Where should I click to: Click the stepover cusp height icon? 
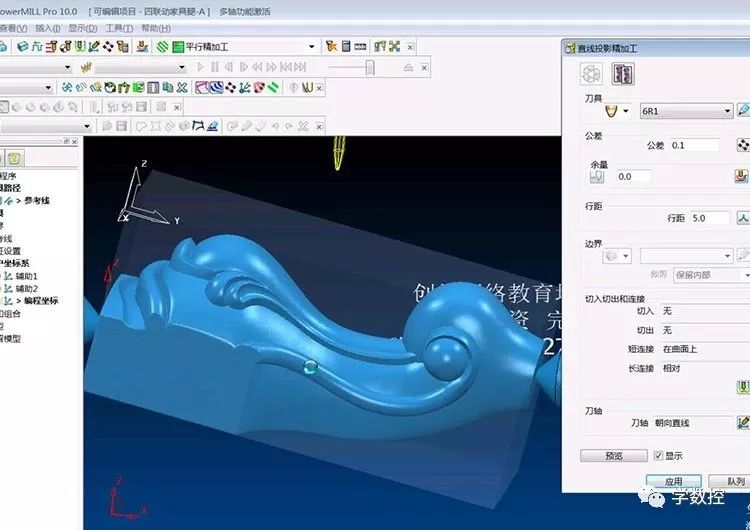coord(743,217)
